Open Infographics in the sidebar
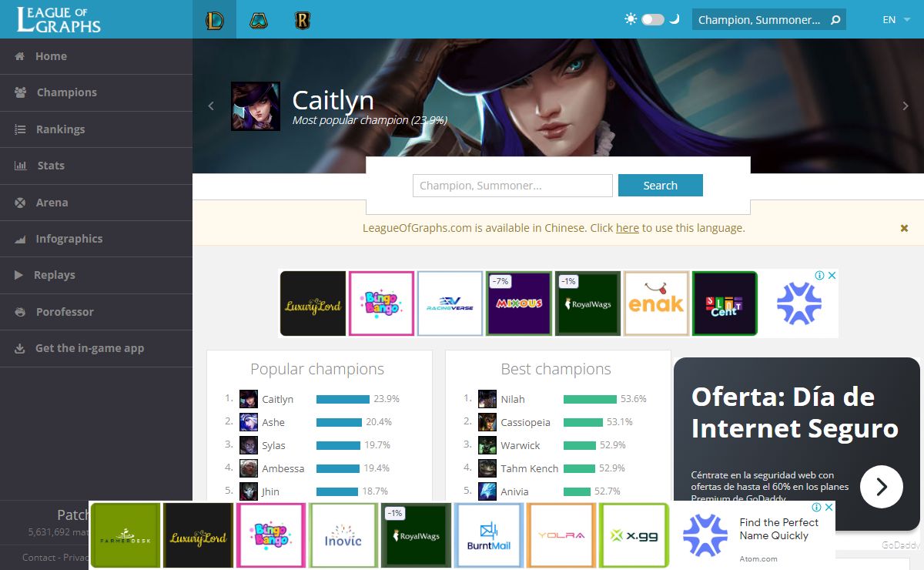The width and height of the screenshot is (924, 570). pyautogui.click(x=96, y=239)
